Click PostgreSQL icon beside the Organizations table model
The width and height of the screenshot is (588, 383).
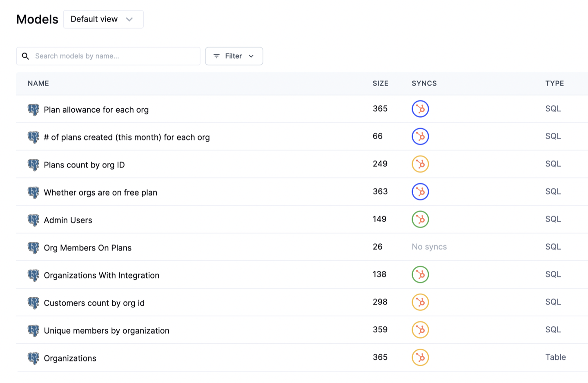pos(33,358)
